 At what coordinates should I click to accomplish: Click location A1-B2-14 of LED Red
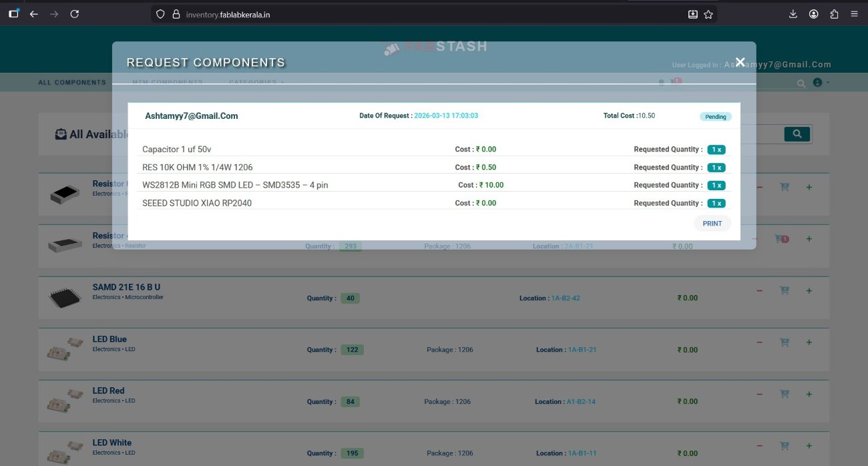581,402
